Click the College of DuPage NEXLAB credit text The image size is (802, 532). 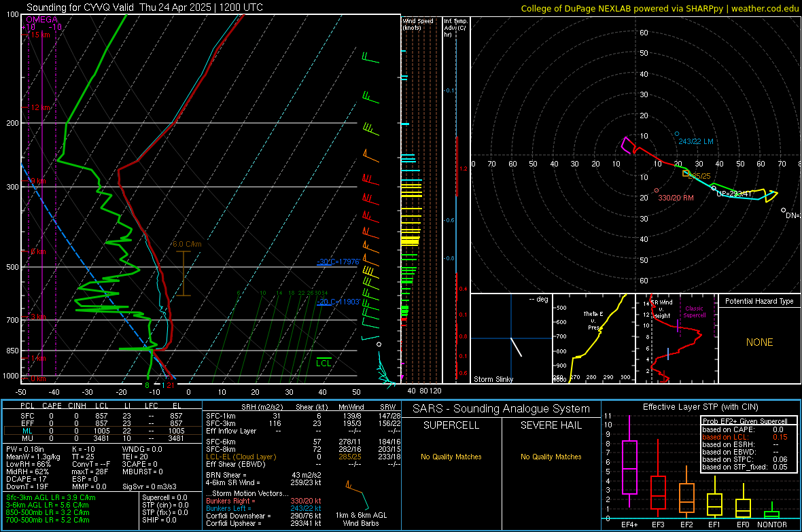coord(659,8)
